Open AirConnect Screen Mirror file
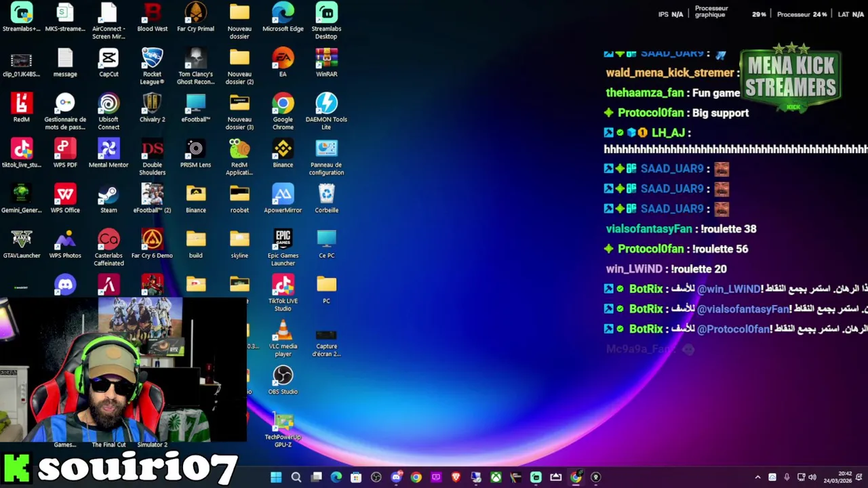Screen dimensions: 868x488 108,21
